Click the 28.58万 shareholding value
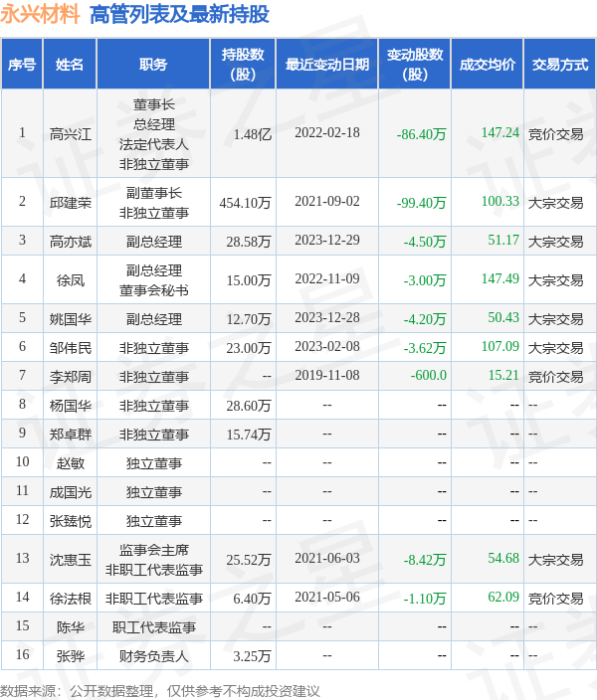Image resolution: width=597 pixels, height=700 pixels. (x=249, y=242)
